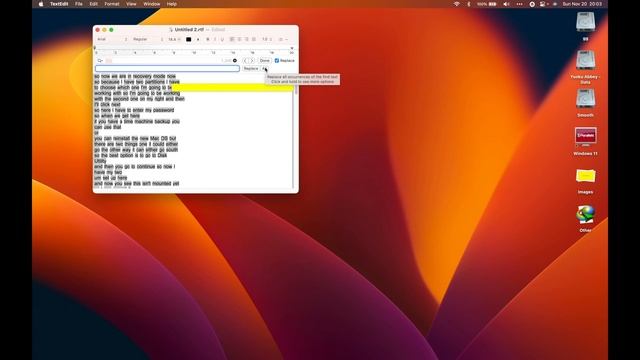
Task: Open the title bar dropdown beside Untitled 2.rtf
Action: coord(218,30)
